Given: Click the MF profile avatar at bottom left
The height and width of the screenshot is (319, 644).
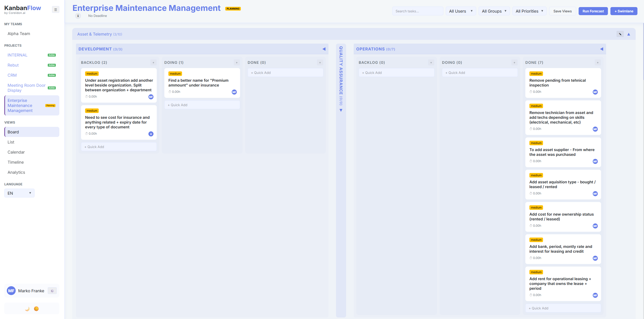Looking at the screenshot, I should 11,291.
